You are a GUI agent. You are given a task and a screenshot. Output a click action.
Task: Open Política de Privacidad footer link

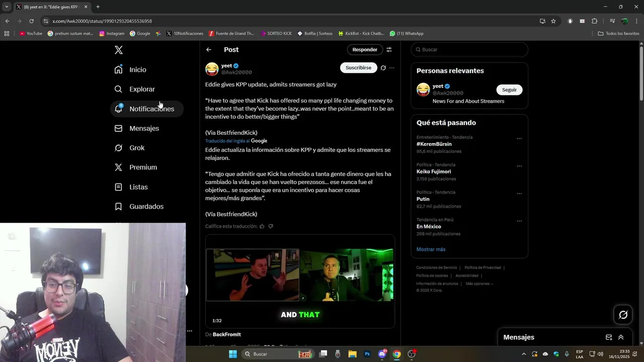482,267
